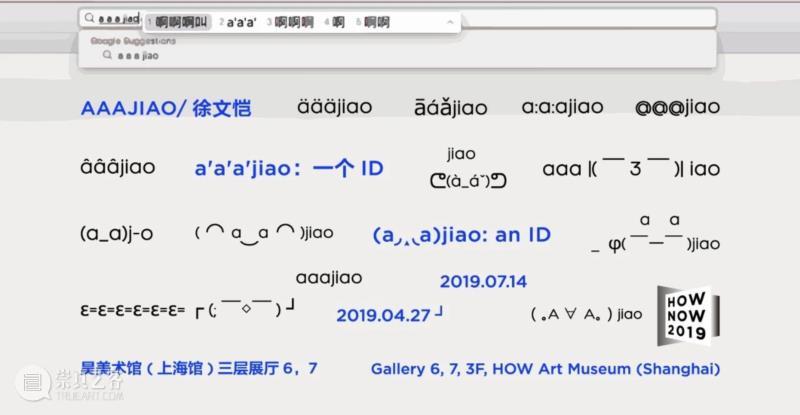Click the date 2019.07.14
The width and height of the screenshot is (800, 415).
click(483, 281)
